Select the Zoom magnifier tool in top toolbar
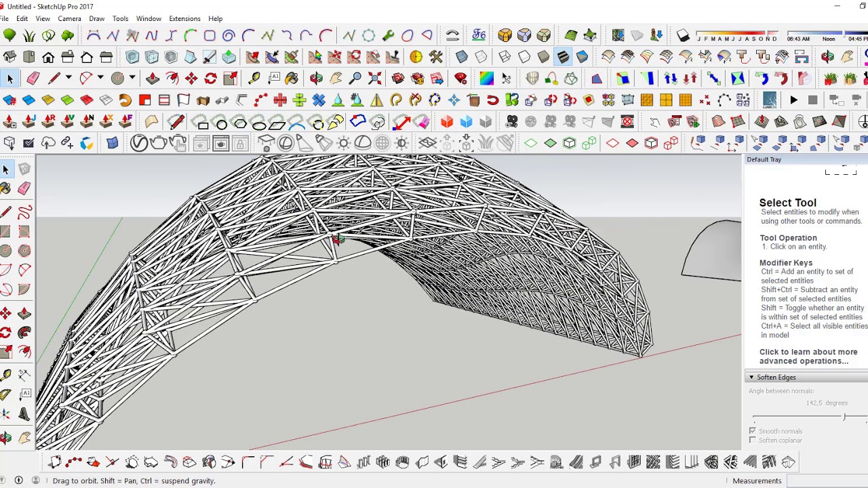 (x=355, y=79)
